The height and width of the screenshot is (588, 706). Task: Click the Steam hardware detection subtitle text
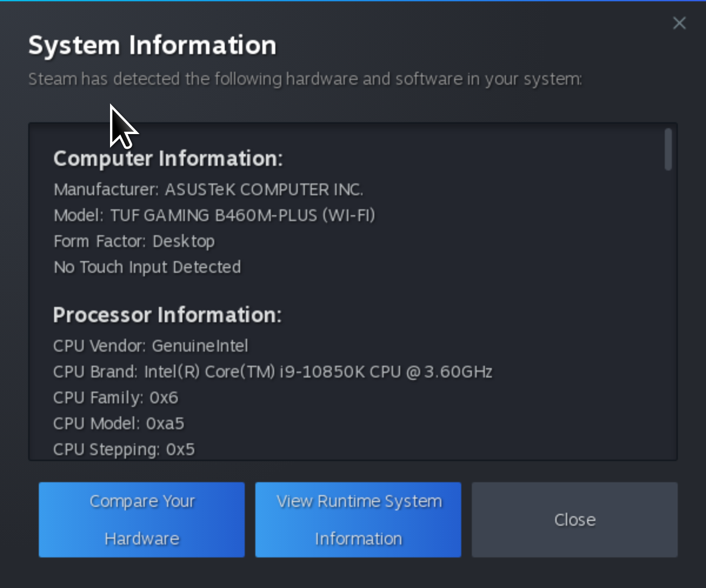(305, 79)
